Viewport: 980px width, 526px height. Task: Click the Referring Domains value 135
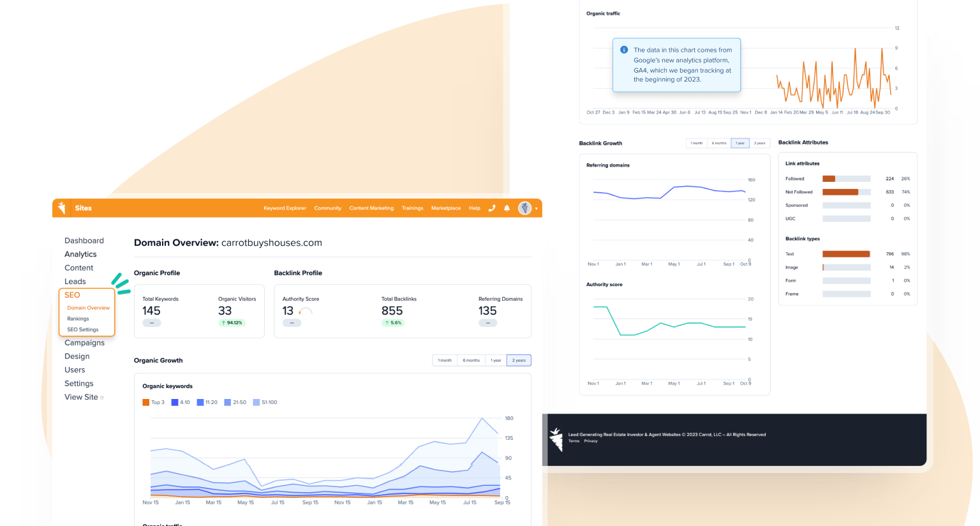coord(487,311)
